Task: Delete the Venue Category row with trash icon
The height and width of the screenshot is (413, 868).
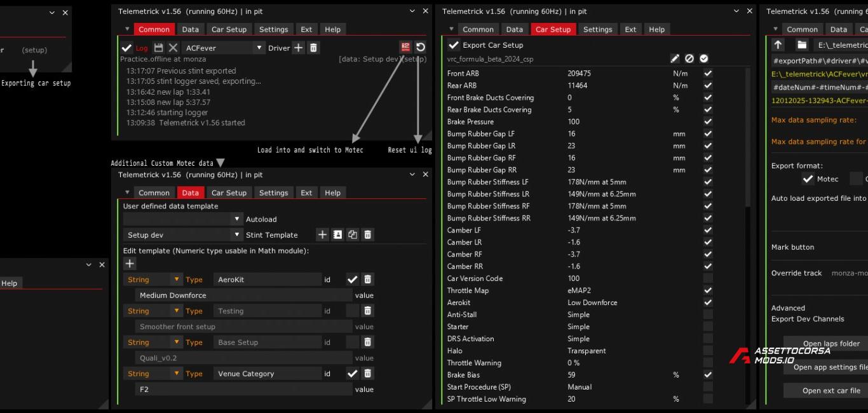Action: coord(367,374)
